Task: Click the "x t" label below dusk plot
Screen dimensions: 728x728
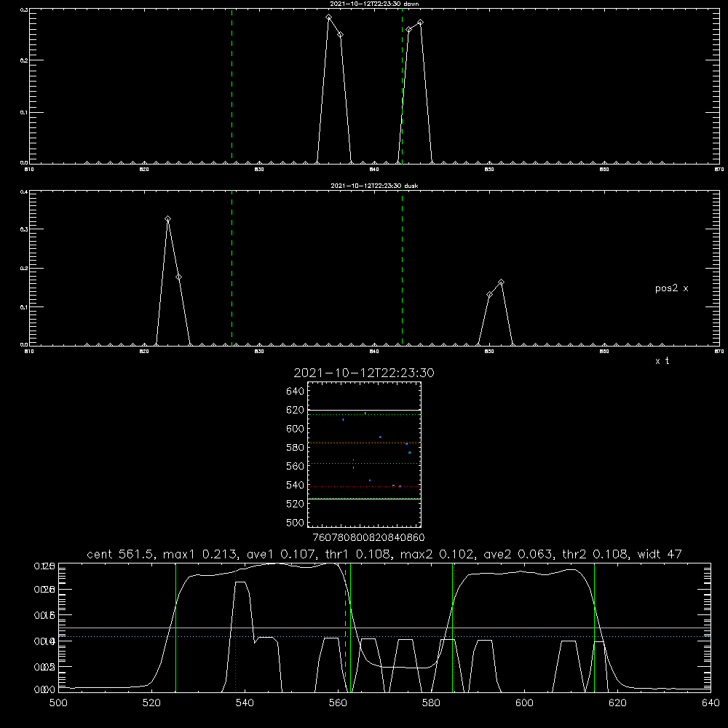Action: point(662,361)
